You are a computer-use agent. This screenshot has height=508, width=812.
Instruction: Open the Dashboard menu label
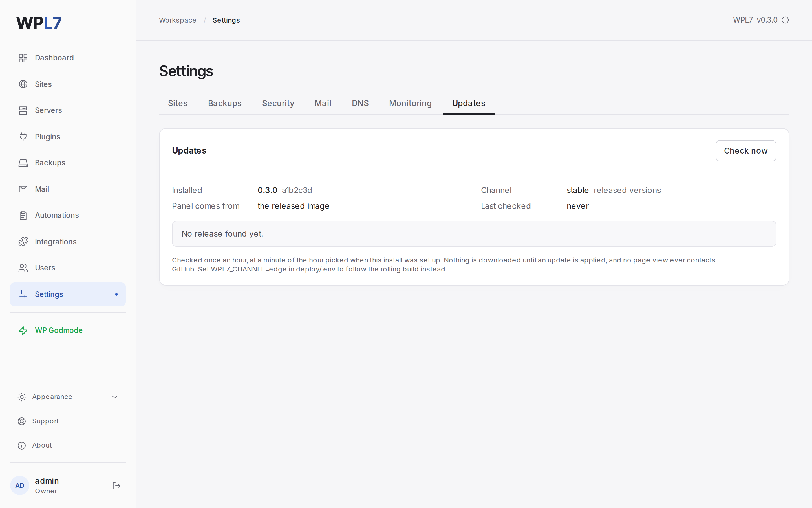tap(54, 58)
